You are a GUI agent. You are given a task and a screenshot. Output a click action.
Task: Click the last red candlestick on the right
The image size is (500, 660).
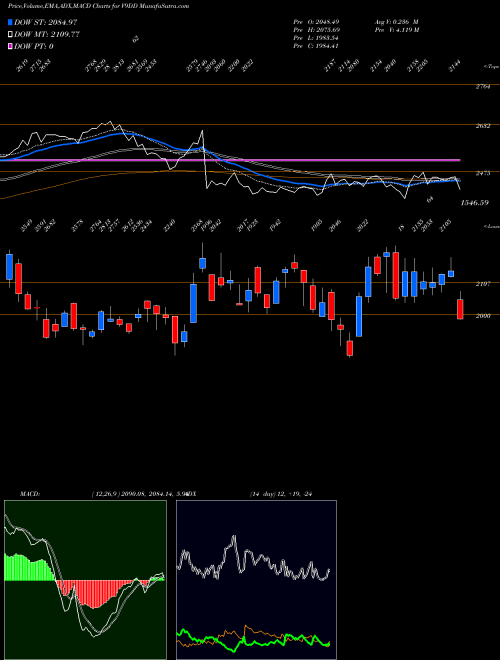pos(460,309)
